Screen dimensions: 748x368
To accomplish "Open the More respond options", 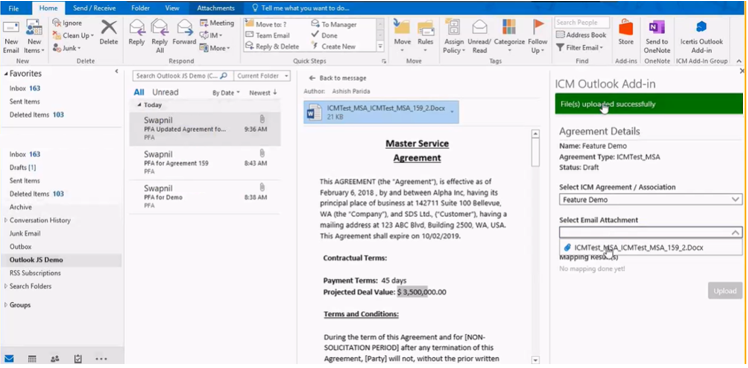I will click(x=215, y=48).
